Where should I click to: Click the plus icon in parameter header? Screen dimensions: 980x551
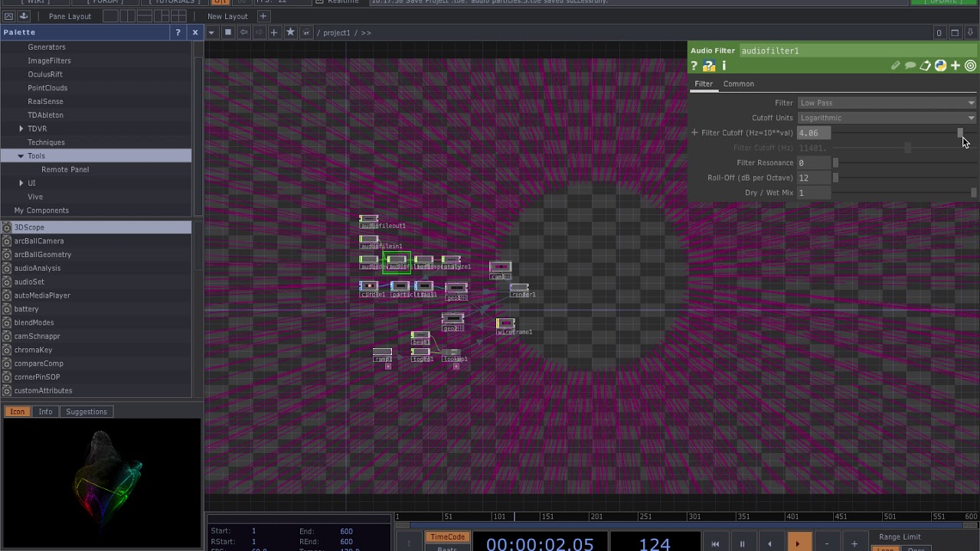point(955,66)
